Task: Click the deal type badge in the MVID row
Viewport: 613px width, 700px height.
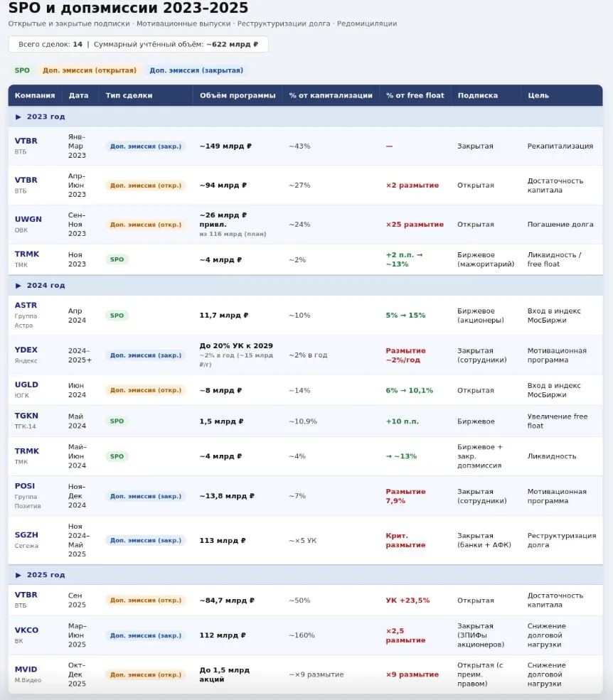Action: (146, 674)
